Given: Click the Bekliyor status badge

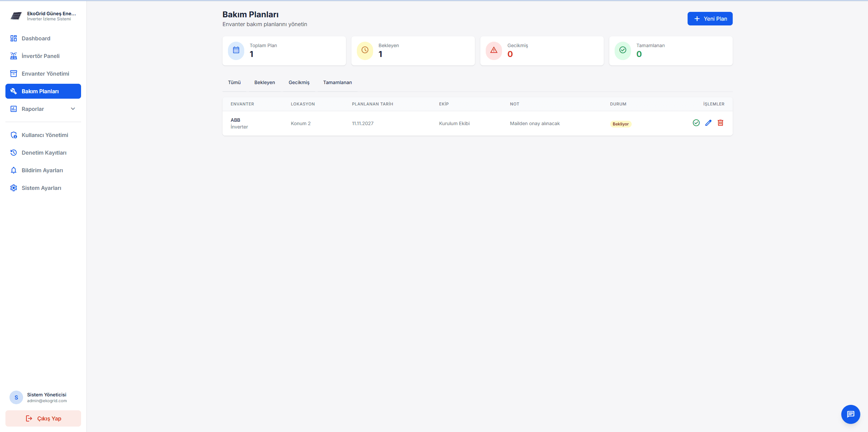Looking at the screenshot, I should [620, 124].
